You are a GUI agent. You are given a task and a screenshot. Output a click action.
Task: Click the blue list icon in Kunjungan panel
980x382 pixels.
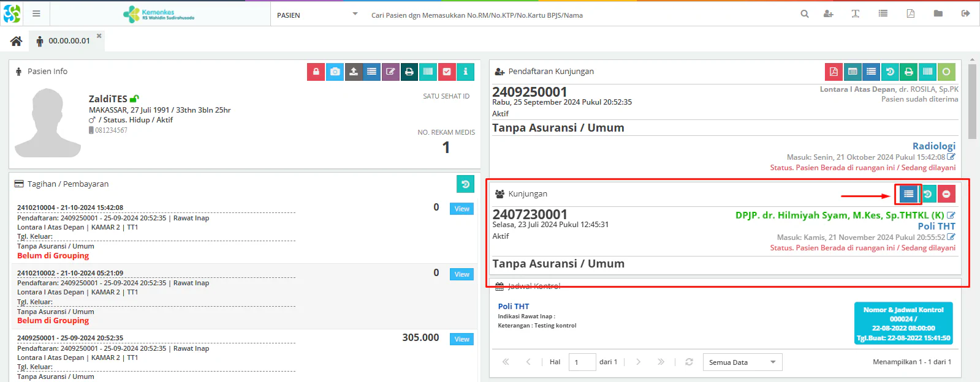coord(908,194)
